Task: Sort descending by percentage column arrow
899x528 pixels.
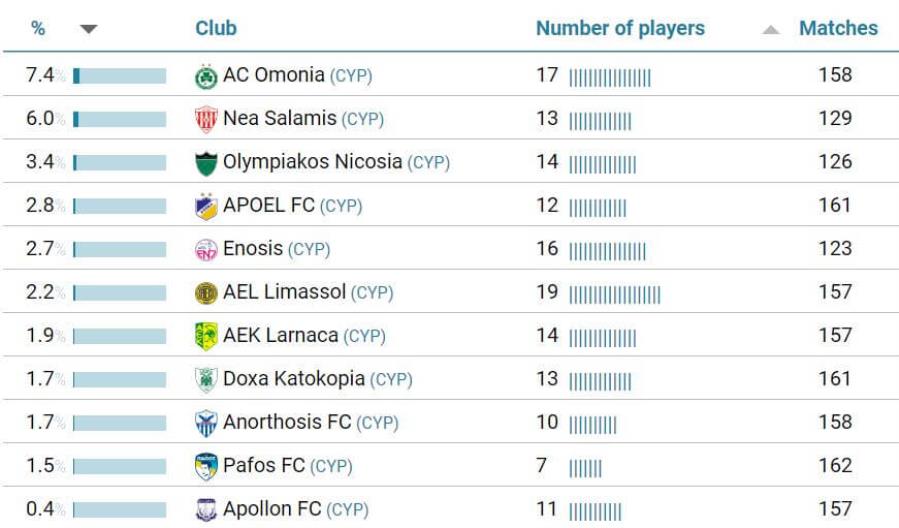Action: tap(88, 29)
